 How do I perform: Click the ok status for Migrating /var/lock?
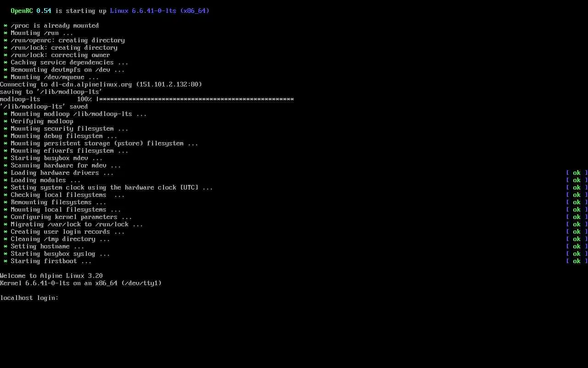pyautogui.click(x=577, y=224)
